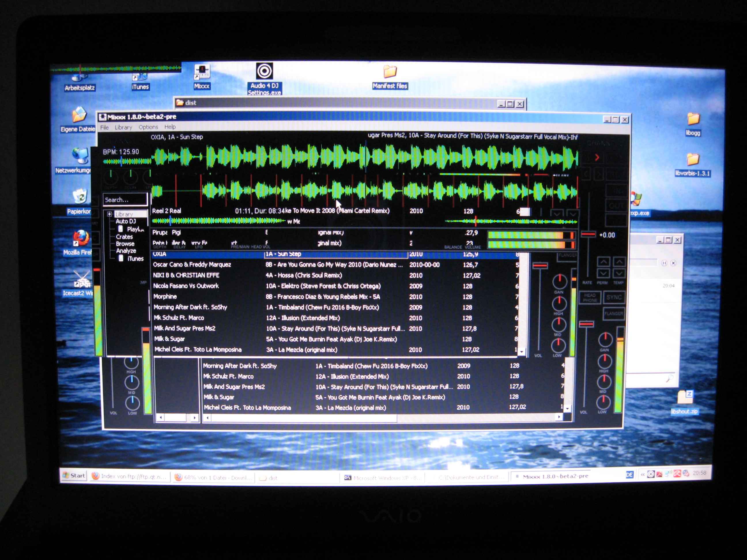747x560 pixels.
Task: Switch to 68% von 1 Datei download
Action: (x=214, y=477)
